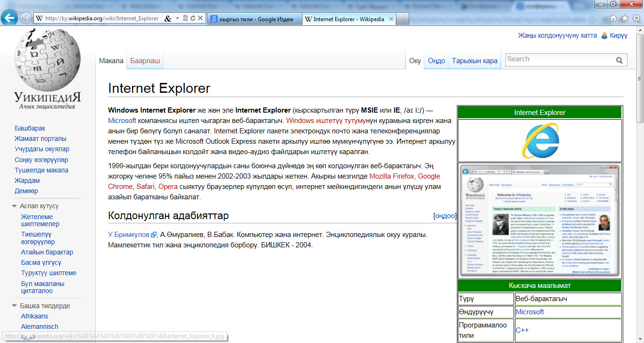Open the Жардам help link
644x343 pixels.
(27, 180)
